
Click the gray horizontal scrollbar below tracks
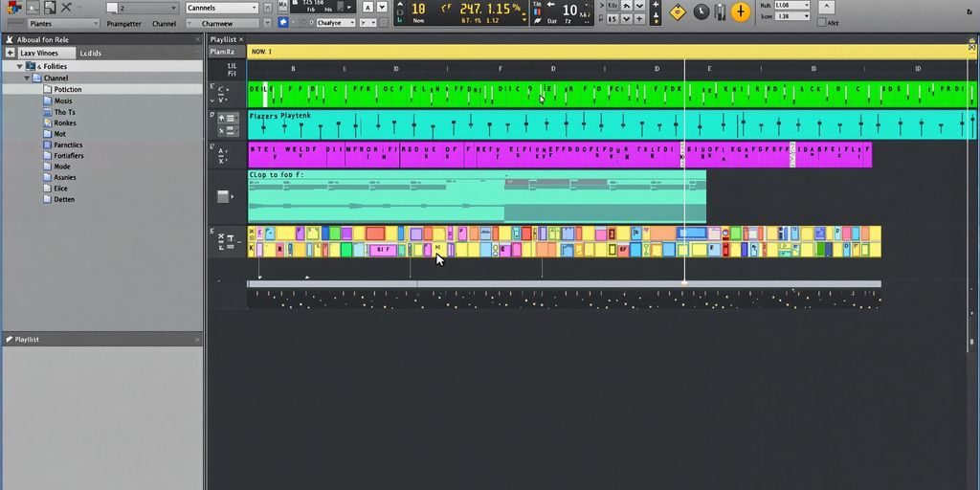563,283
